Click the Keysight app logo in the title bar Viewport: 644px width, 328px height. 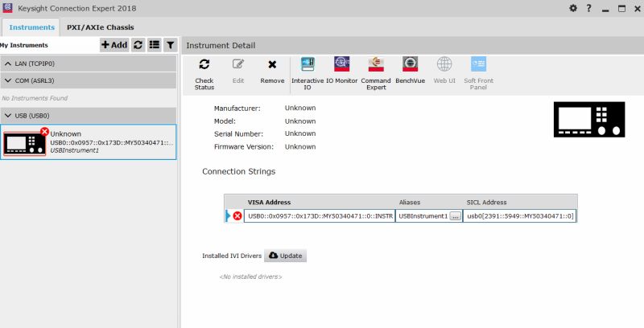click(x=7, y=8)
